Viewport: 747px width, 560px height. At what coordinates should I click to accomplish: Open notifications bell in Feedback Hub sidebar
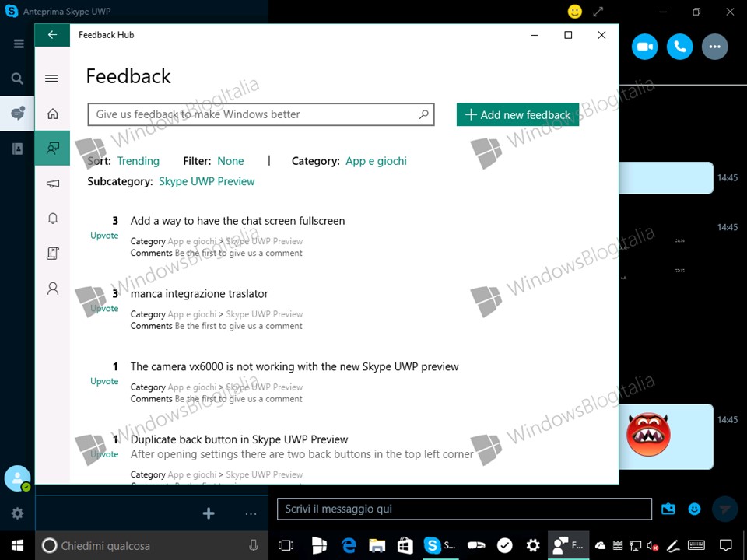point(53,218)
